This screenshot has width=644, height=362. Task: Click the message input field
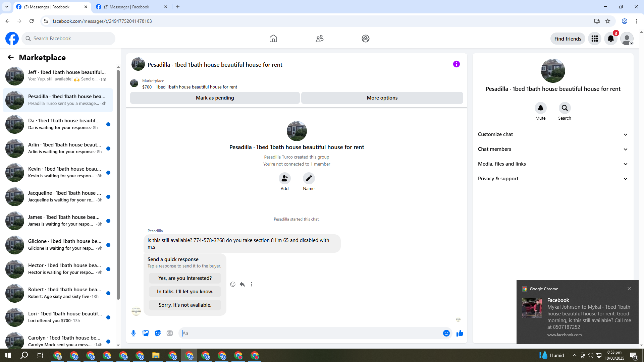click(x=312, y=333)
